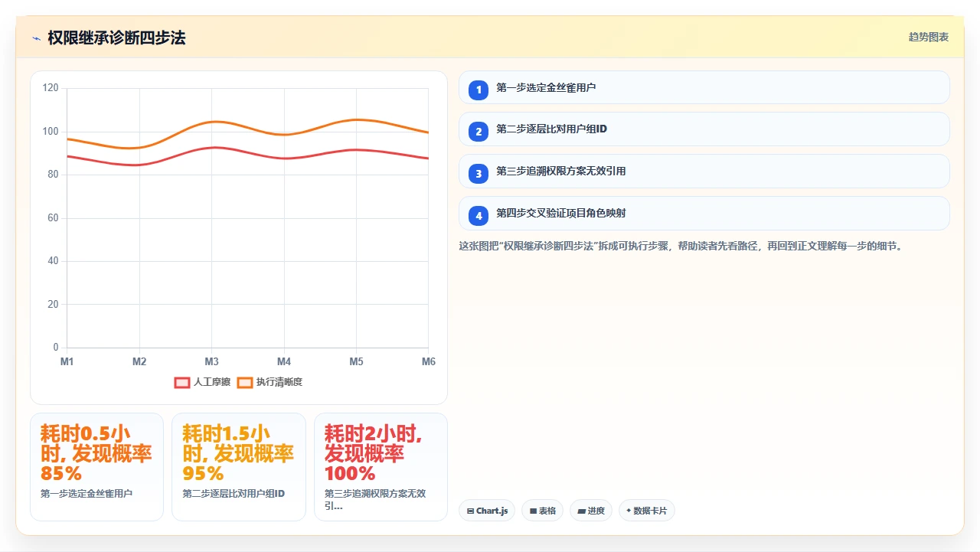Select step 第四步交叉验证项目角色映射
This screenshot has height=552, width=980.
(704, 214)
